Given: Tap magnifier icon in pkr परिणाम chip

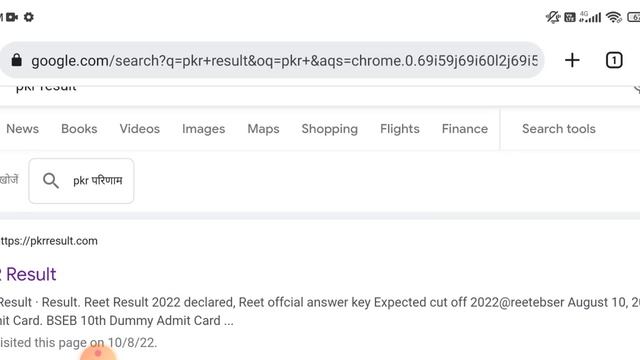Looking at the screenshot, I should (x=51, y=180).
